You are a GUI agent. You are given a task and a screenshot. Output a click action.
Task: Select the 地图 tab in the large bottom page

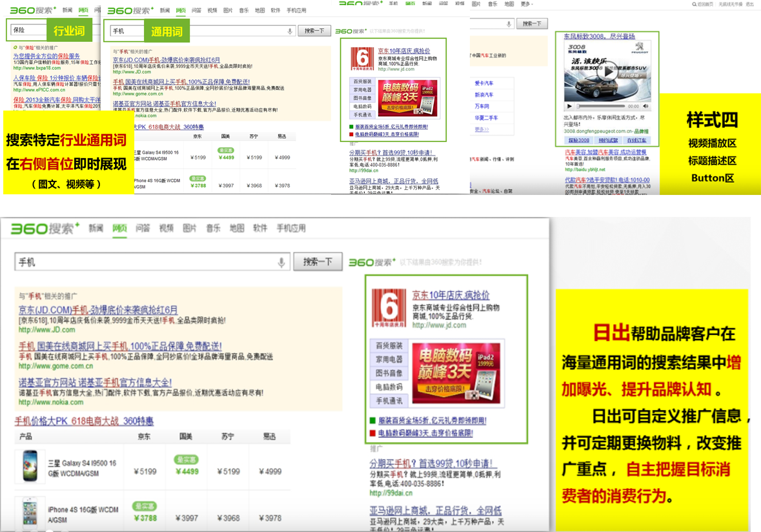pos(237,229)
